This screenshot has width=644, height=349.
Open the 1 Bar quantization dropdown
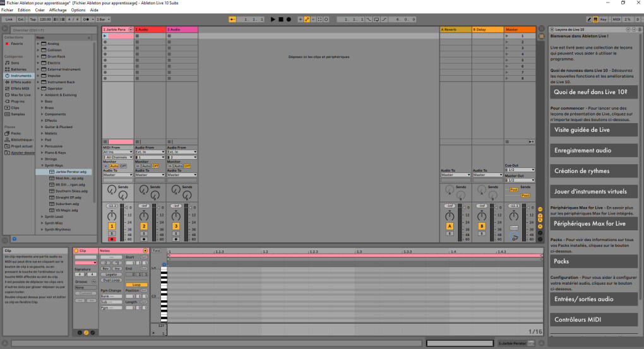104,20
